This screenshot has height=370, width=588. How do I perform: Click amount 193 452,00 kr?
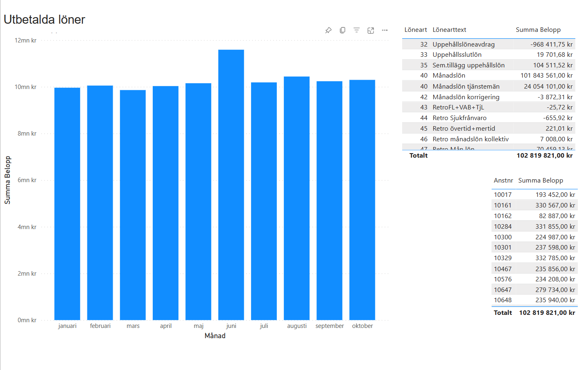pyautogui.click(x=555, y=195)
